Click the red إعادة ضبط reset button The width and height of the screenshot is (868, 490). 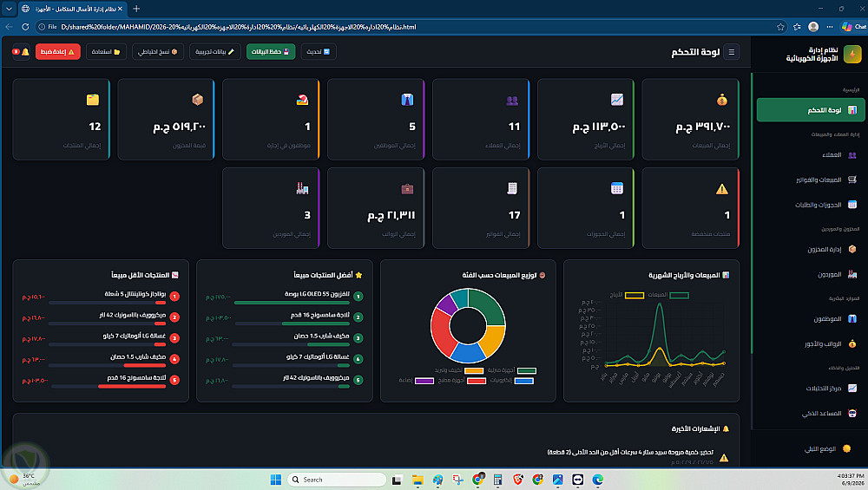[x=57, y=52]
